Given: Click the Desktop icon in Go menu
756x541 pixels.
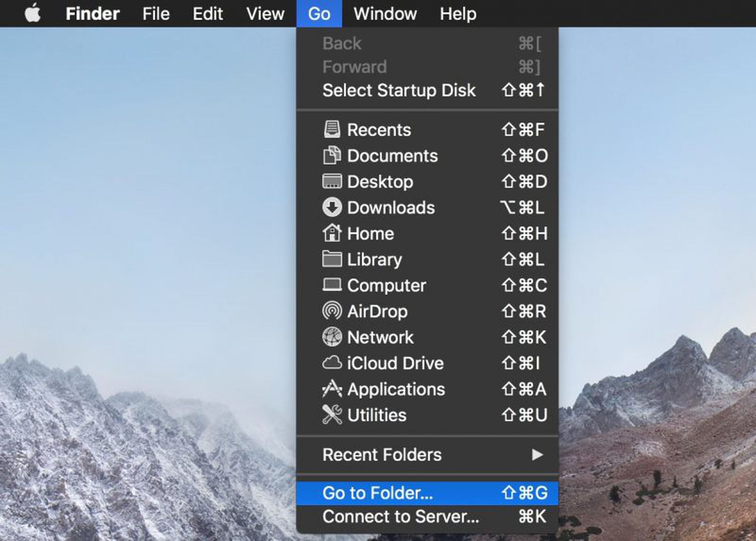Looking at the screenshot, I should tap(332, 181).
